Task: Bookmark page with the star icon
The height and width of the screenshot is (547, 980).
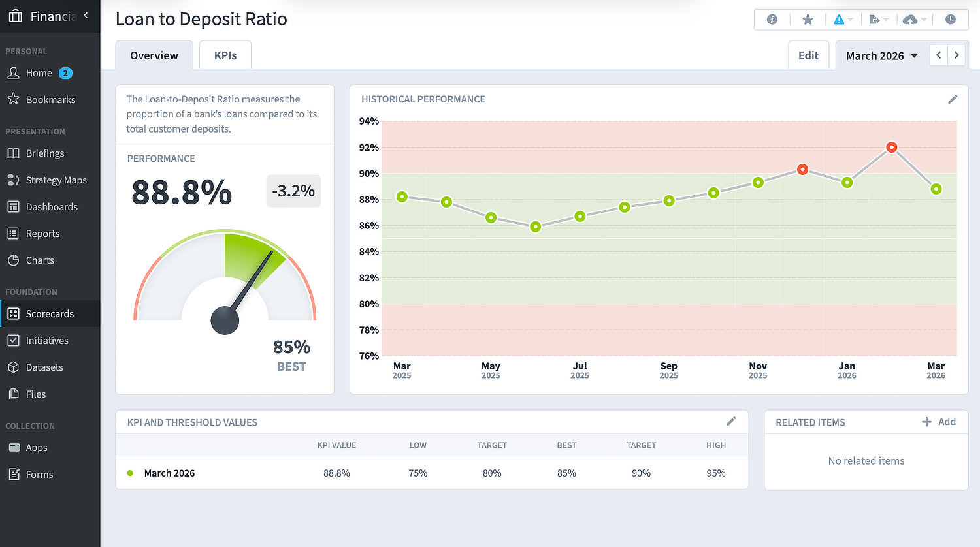Action: click(808, 20)
